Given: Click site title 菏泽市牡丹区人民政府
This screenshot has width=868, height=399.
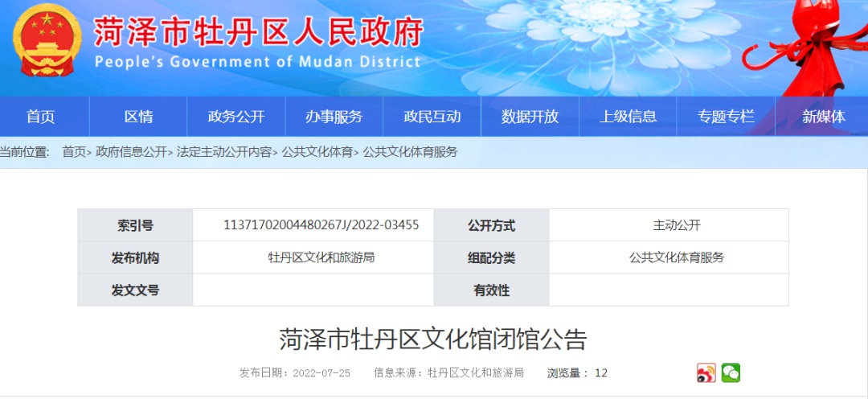Looking at the screenshot, I should point(259,31).
